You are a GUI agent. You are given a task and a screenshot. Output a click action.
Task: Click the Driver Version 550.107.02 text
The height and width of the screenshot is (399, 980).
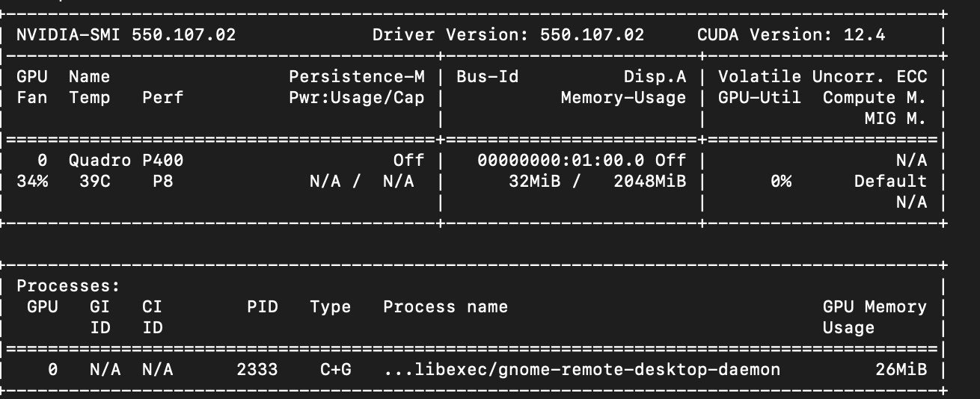point(508,35)
